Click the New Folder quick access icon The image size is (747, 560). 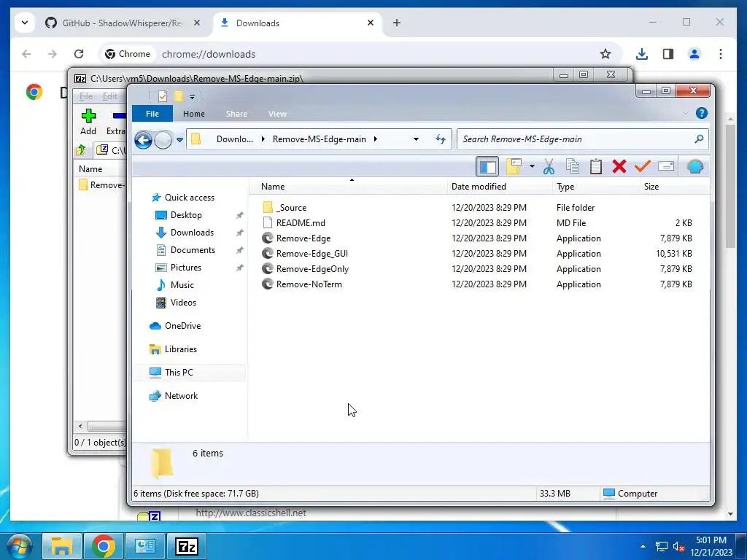click(x=179, y=96)
